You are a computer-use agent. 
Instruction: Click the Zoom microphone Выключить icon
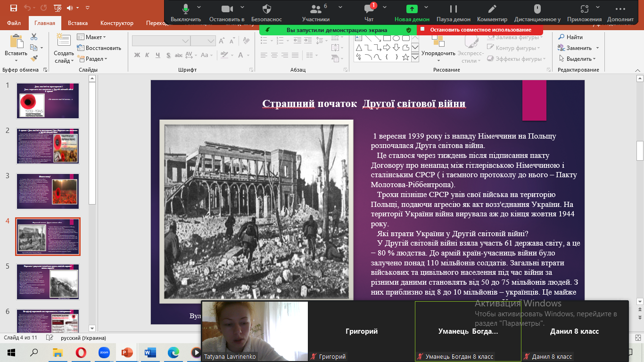(186, 8)
